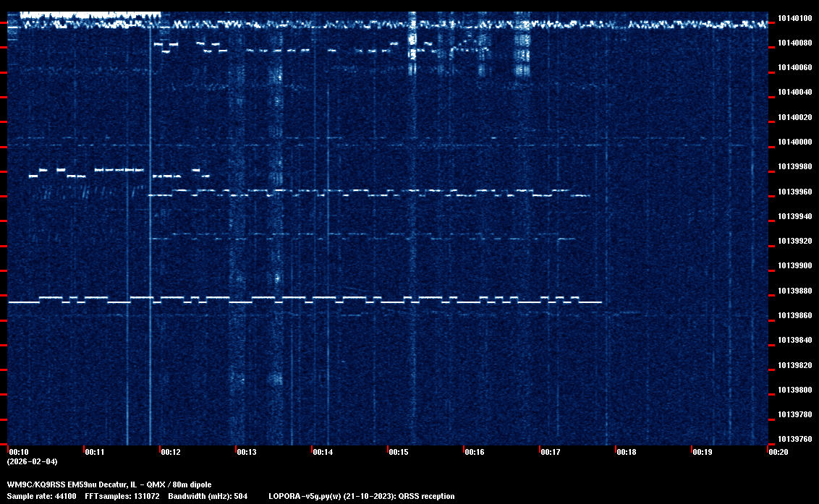Select the 00:15 time axis label
Screen dimensions: 819x504
click(x=399, y=452)
